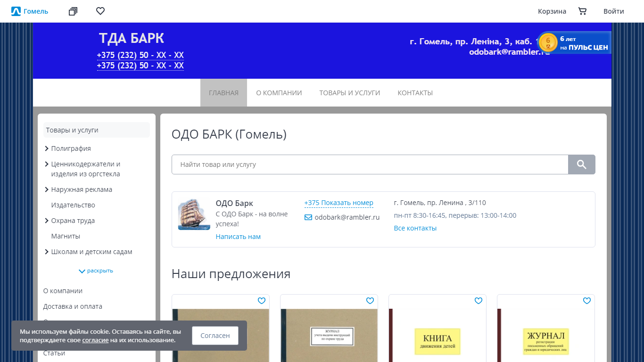The width and height of the screenshot is (644, 362).
Task: Accept cookies with Согласен button
Action: [215, 336]
